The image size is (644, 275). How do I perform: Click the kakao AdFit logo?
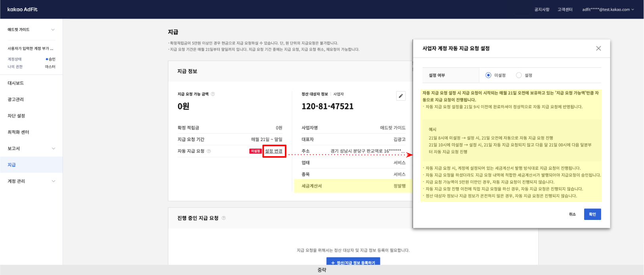point(23,10)
